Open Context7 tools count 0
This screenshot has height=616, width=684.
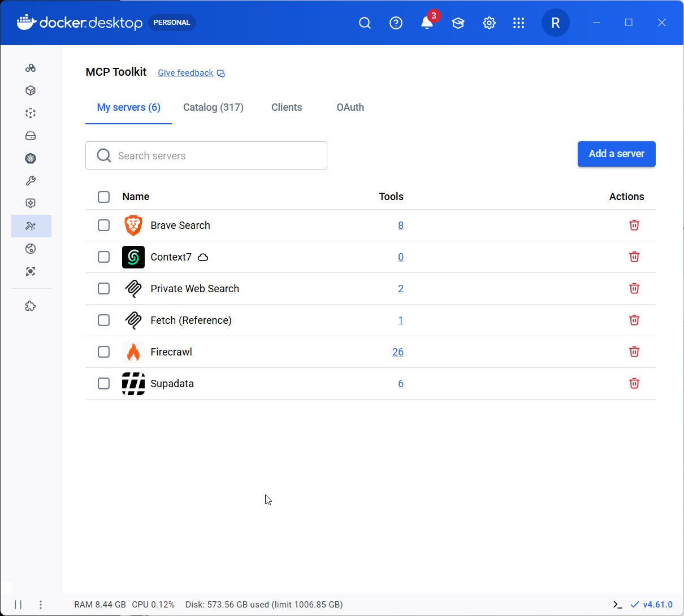401,257
